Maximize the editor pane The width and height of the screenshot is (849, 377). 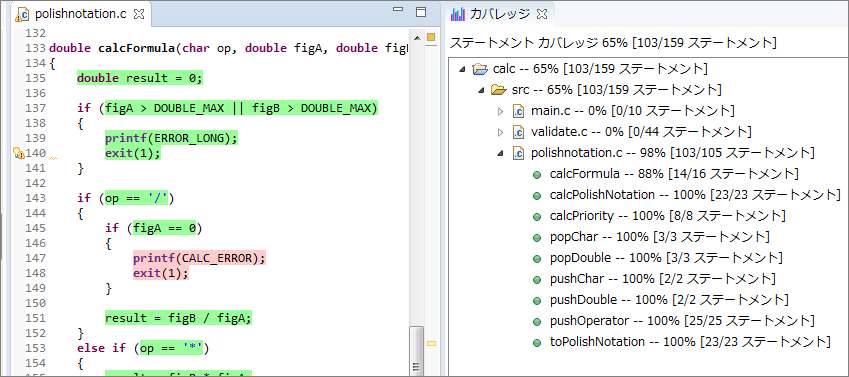(x=420, y=12)
